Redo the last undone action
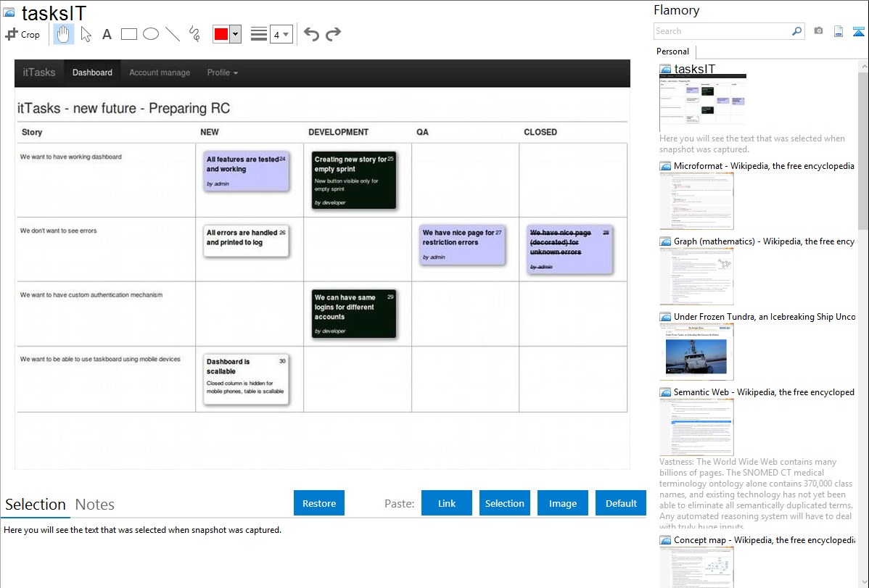869x588 pixels. tap(334, 34)
